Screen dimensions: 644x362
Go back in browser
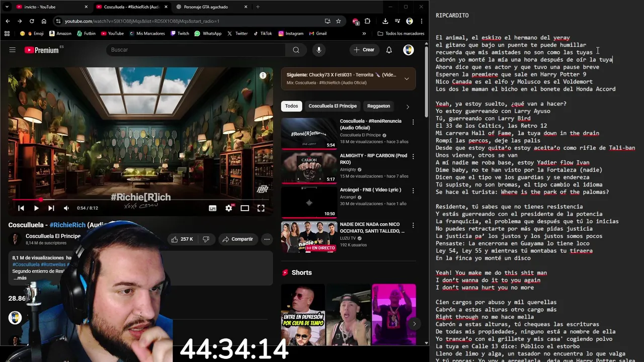pos(8,21)
